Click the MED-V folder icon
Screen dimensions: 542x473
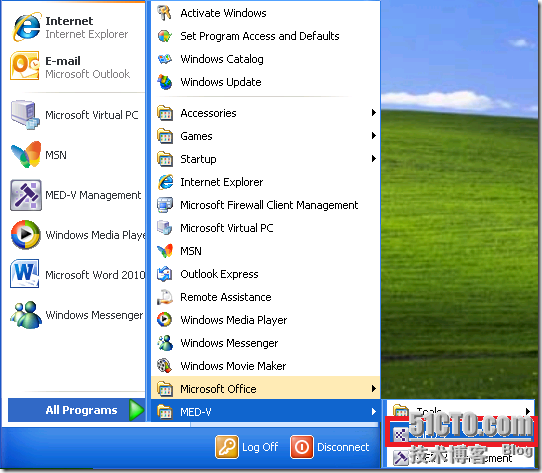click(165, 412)
